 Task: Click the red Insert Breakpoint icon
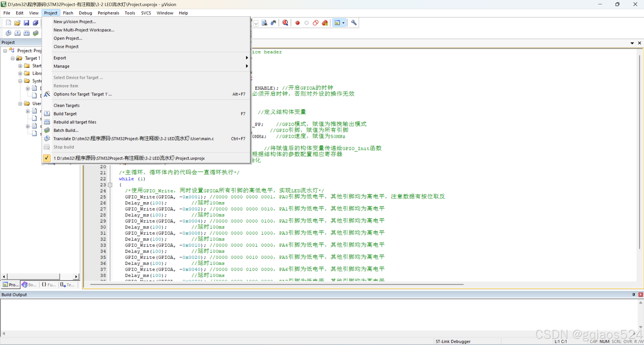click(297, 23)
